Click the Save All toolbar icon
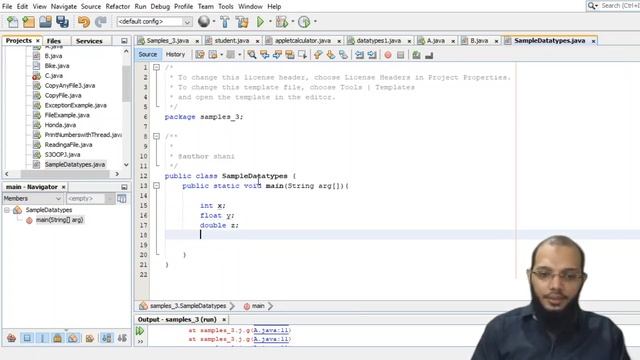640x360 pixels. tap(62, 22)
